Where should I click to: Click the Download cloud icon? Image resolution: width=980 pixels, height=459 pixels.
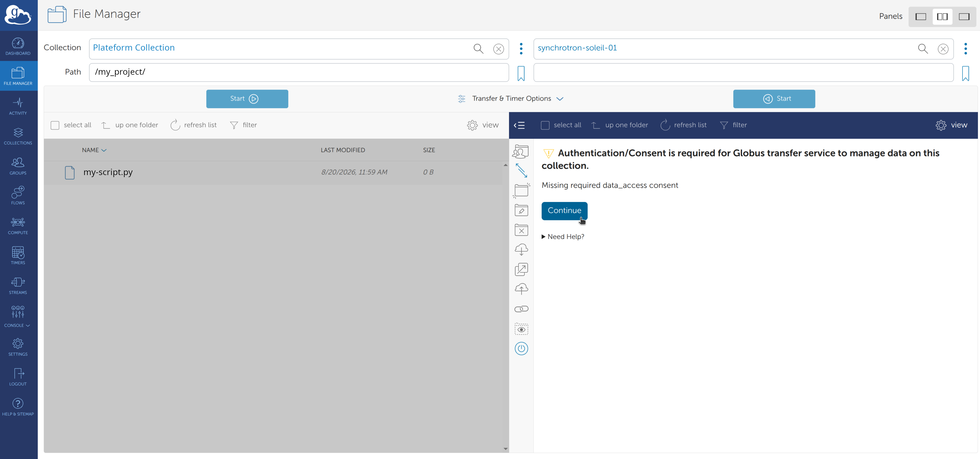(x=521, y=250)
